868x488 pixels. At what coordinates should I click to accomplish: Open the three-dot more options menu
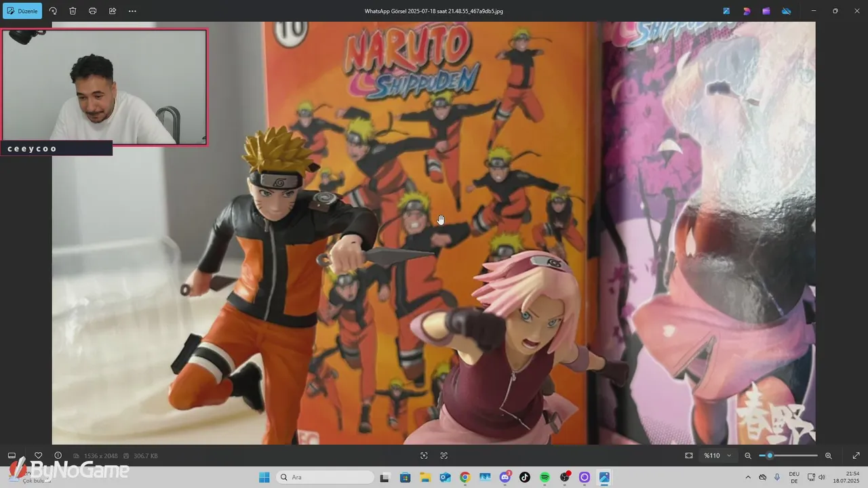tap(132, 11)
